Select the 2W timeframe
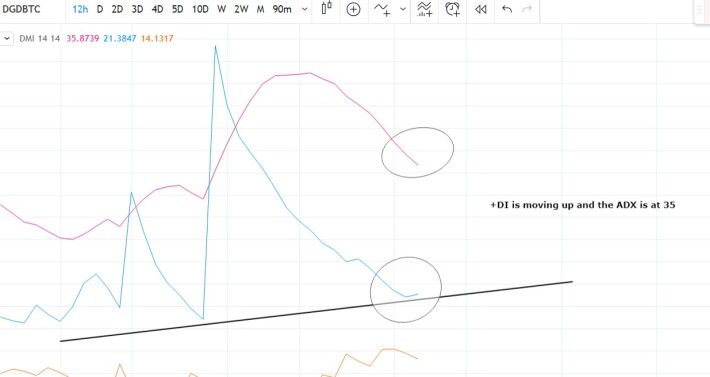 (x=241, y=9)
